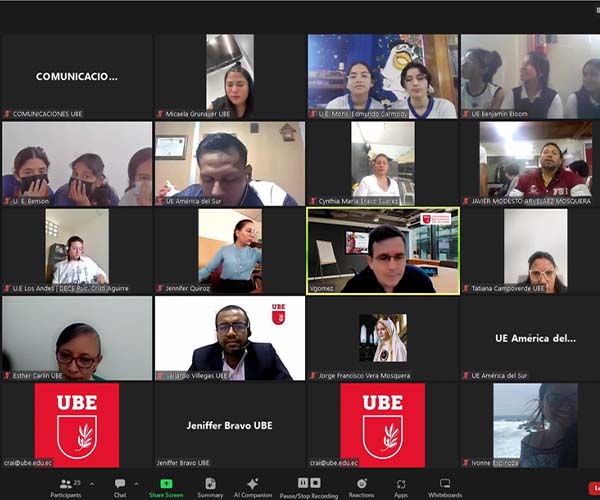Select Jennifer Quiroz video tile
The width and height of the screenshot is (600, 500).
tap(230, 251)
